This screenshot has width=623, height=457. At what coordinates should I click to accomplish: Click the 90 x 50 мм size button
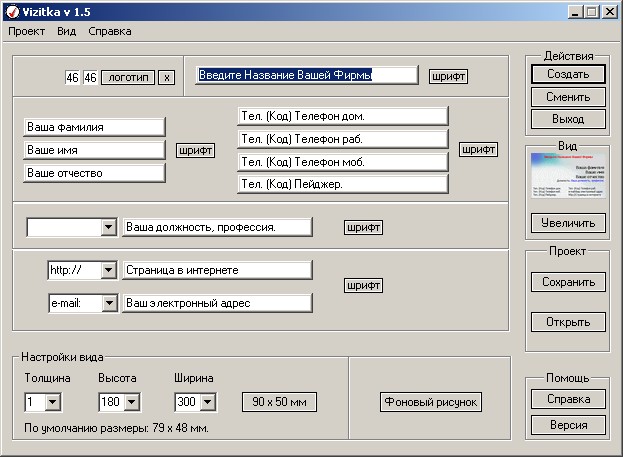tap(280, 402)
